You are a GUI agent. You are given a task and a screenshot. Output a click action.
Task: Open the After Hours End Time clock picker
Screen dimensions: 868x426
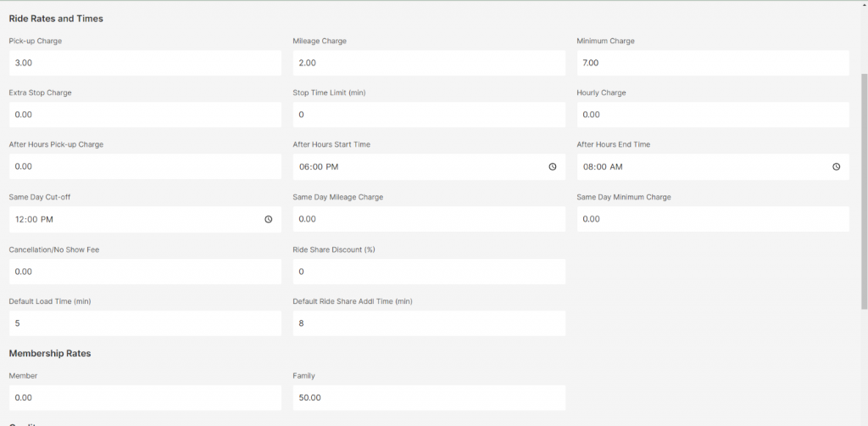836,167
